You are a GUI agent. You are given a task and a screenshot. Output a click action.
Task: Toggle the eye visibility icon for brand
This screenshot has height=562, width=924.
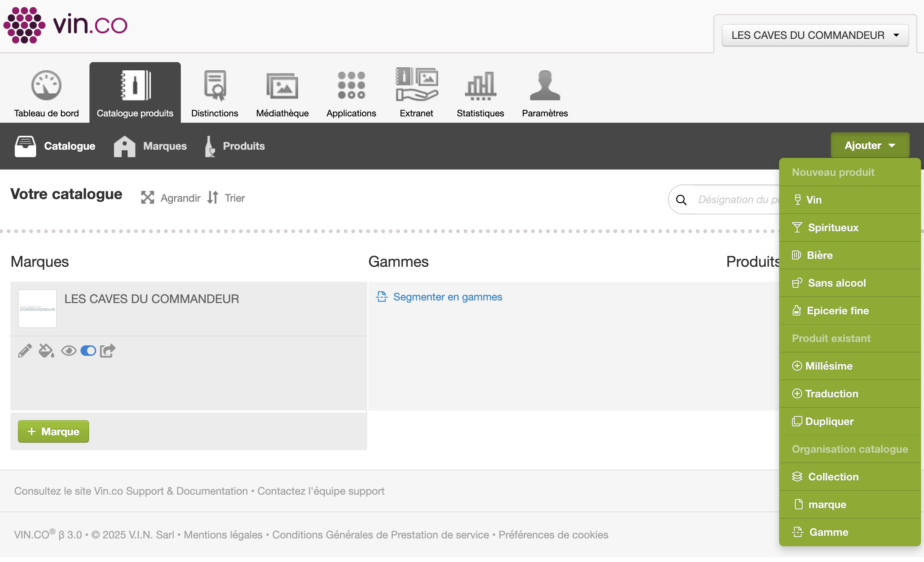(69, 351)
